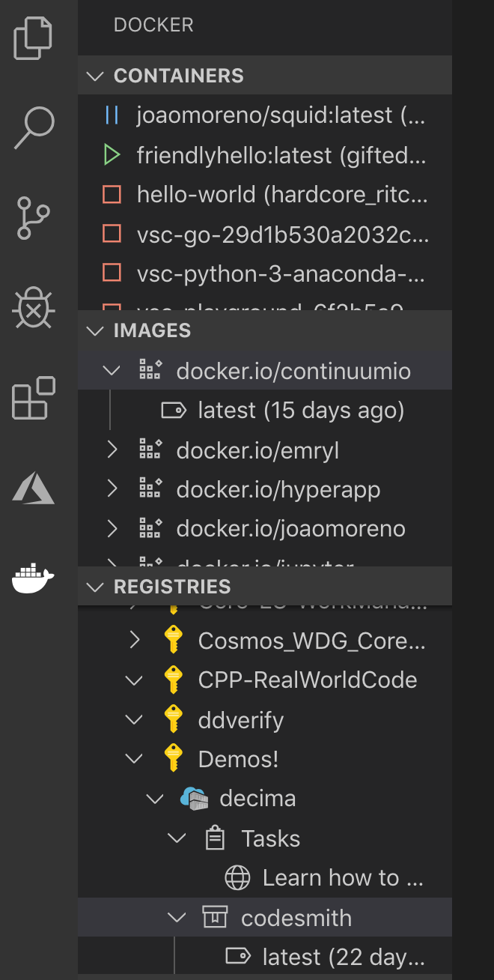
Task: Select the running friendlyhello:latest container
Action: 265,155
